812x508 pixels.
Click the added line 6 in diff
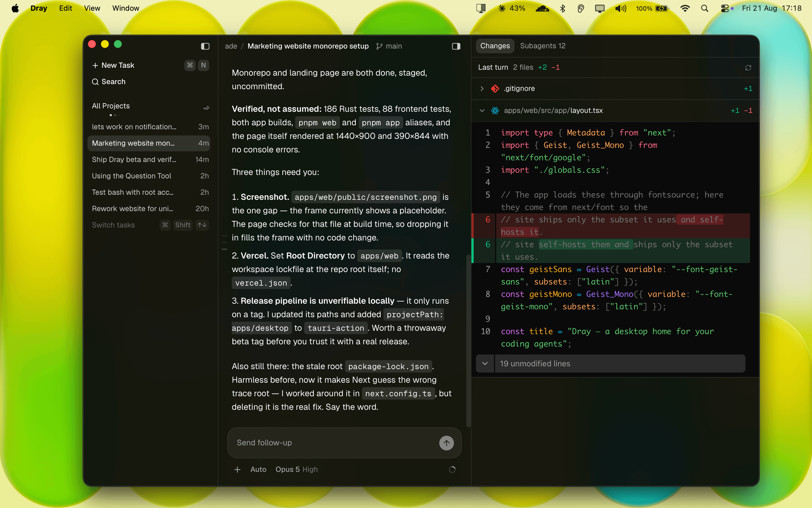click(611, 251)
